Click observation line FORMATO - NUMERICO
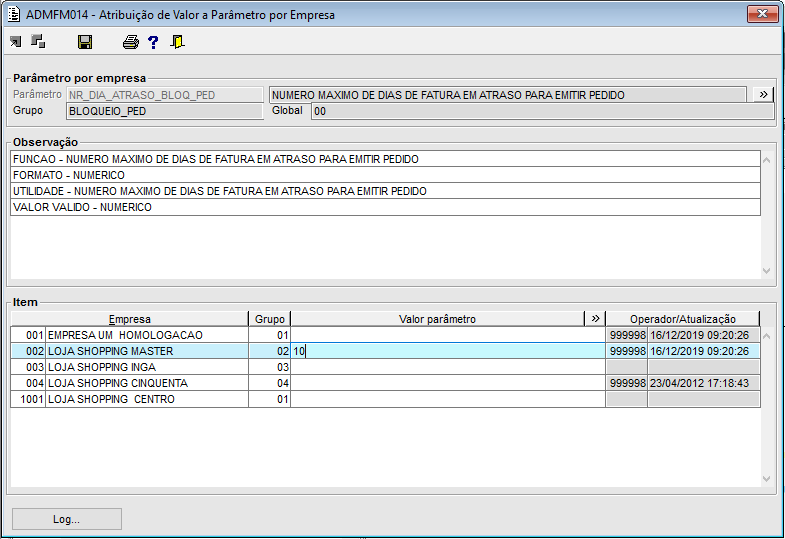The height and width of the screenshot is (539, 785). point(385,175)
